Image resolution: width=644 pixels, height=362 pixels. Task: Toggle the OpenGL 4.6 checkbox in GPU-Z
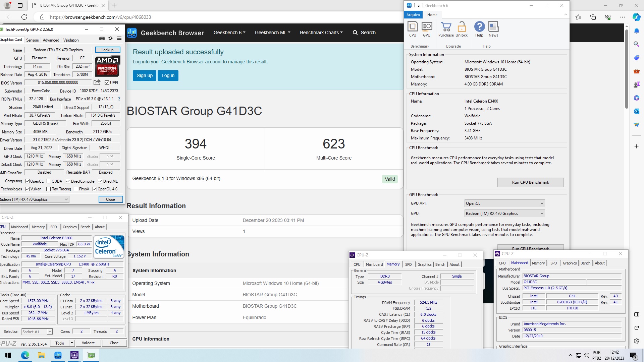(95, 189)
